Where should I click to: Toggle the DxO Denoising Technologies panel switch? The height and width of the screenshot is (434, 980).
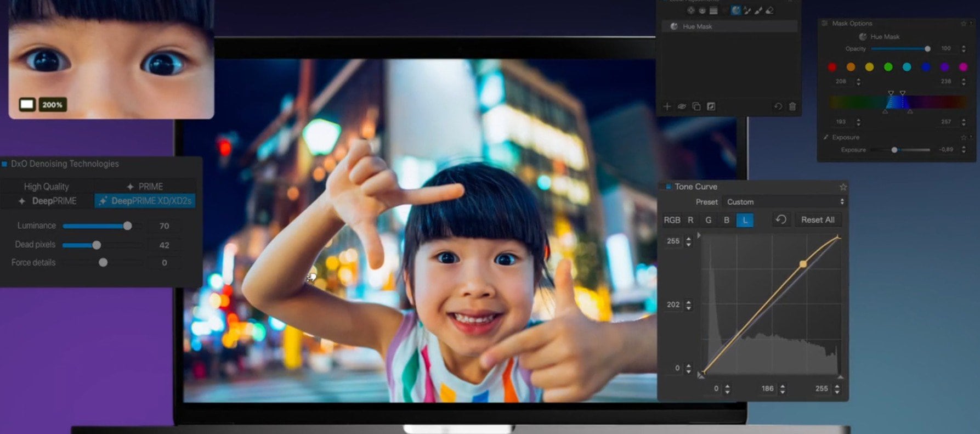4,164
